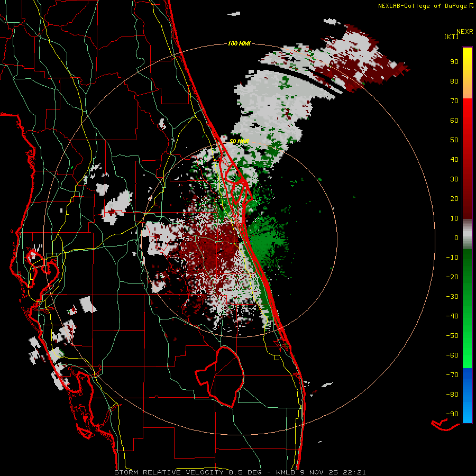Click the -60 knot scale value
This screenshot has height=476, width=476.
(452, 355)
